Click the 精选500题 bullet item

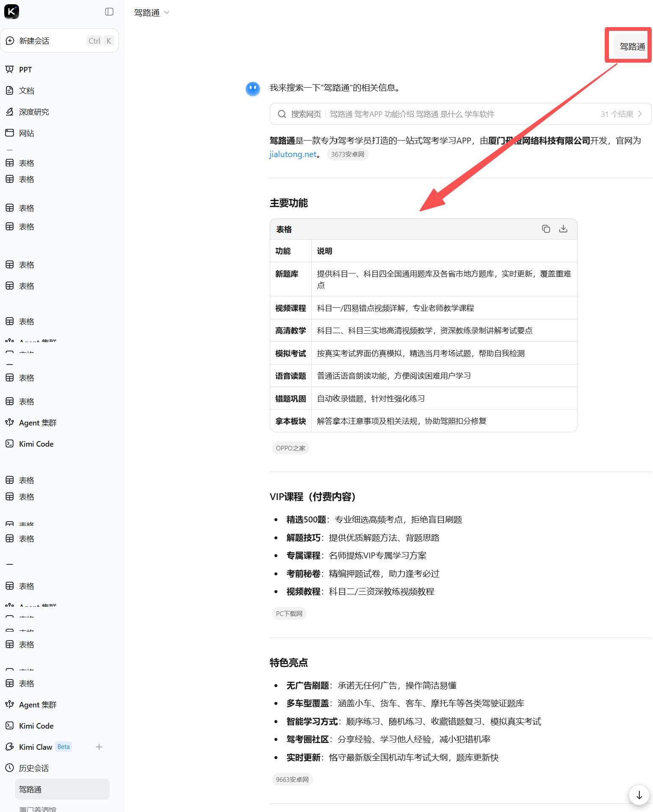click(x=374, y=519)
